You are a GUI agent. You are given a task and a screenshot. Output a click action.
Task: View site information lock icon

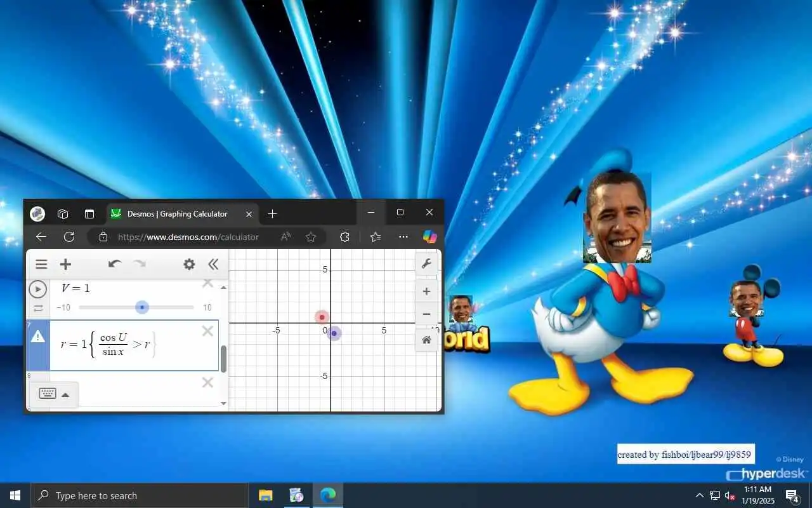103,237
